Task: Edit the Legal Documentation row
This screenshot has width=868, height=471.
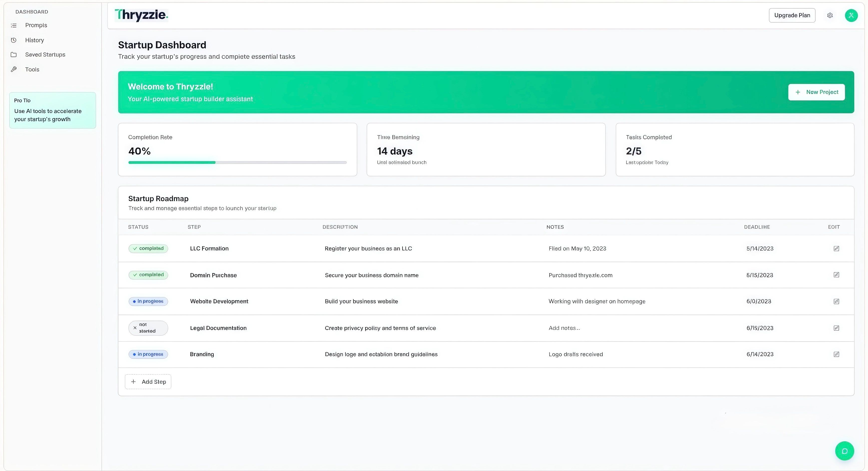Action: click(836, 328)
